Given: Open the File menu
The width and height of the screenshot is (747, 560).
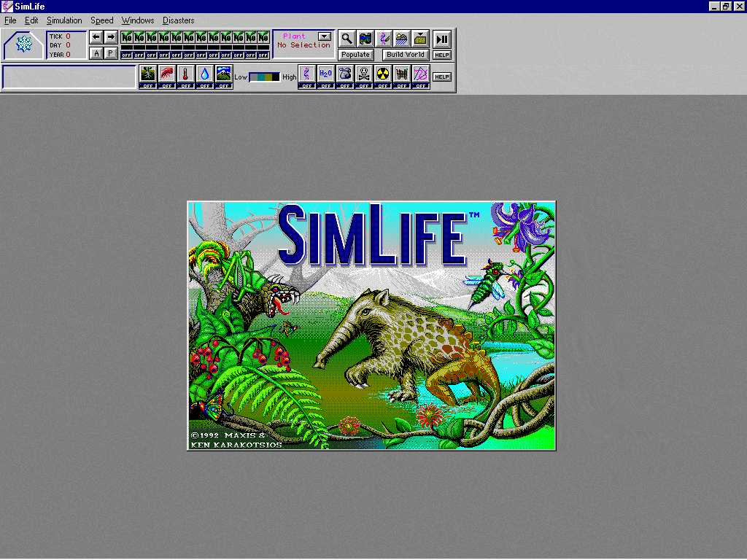Looking at the screenshot, I should (10, 20).
